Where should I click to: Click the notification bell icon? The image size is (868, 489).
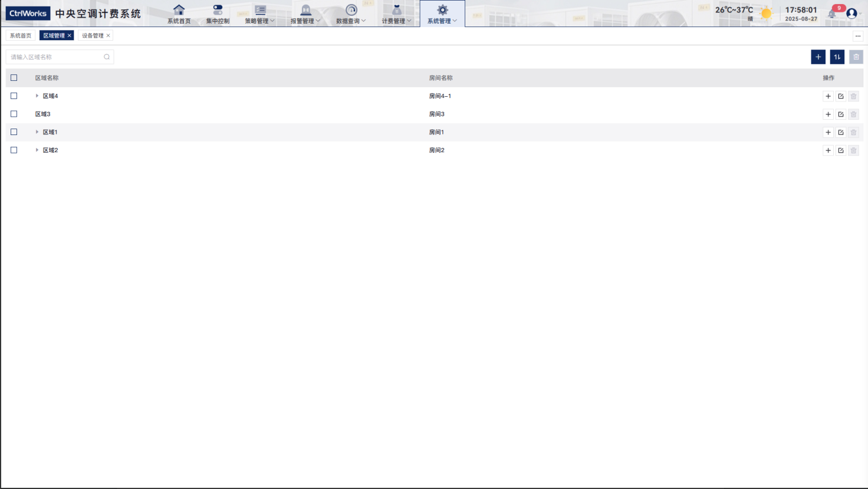832,14
